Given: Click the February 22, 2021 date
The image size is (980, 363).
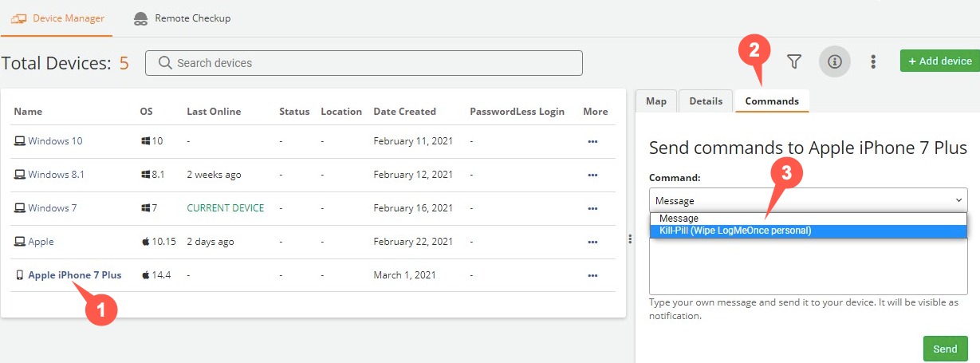Looking at the screenshot, I should pos(413,242).
